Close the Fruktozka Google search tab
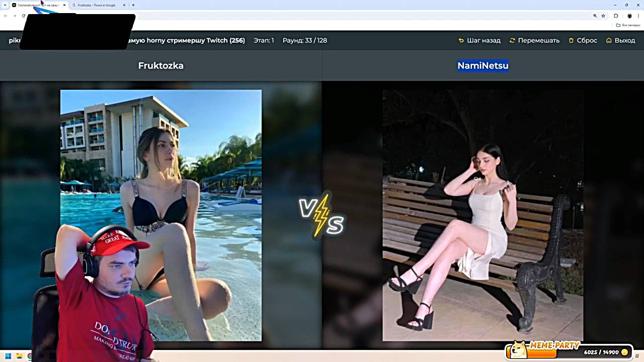The image size is (644, 362). pyautogui.click(x=125, y=5)
